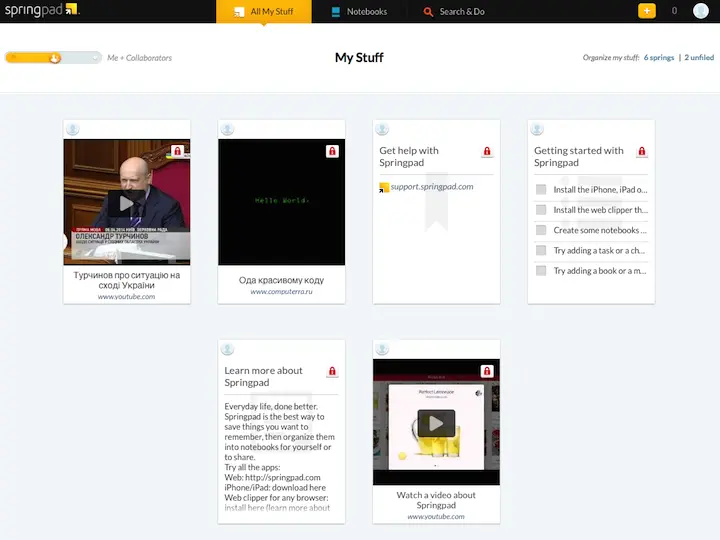Open Турчинов про ситуацію title
The height and width of the screenshot is (540, 720).
127,280
